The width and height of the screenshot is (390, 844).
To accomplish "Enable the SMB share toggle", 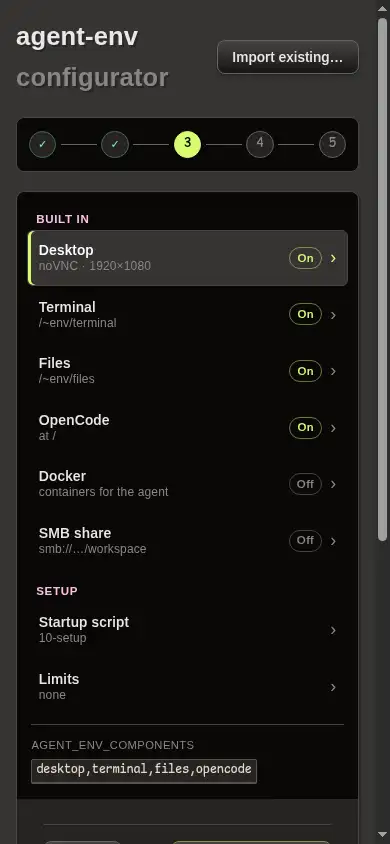I will pyautogui.click(x=305, y=540).
